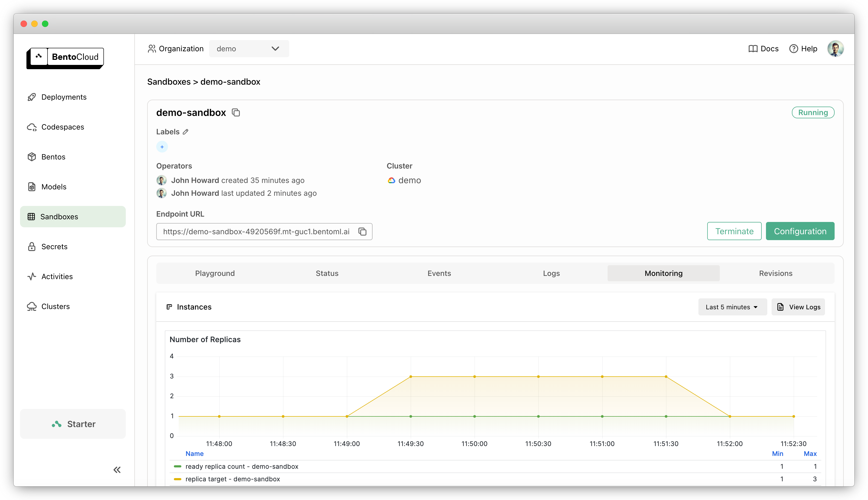The width and height of the screenshot is (868, 500).
Task: Open the Bentos section
Action: [73, 157]
